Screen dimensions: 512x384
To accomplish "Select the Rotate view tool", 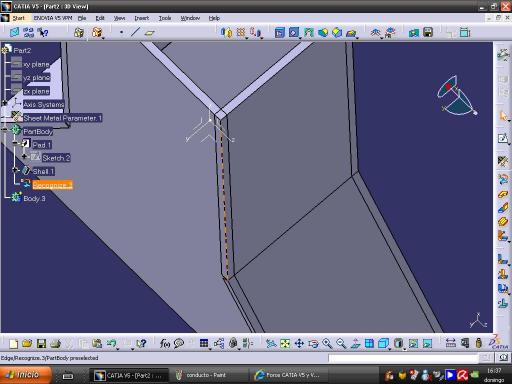I will coord(313,343).
